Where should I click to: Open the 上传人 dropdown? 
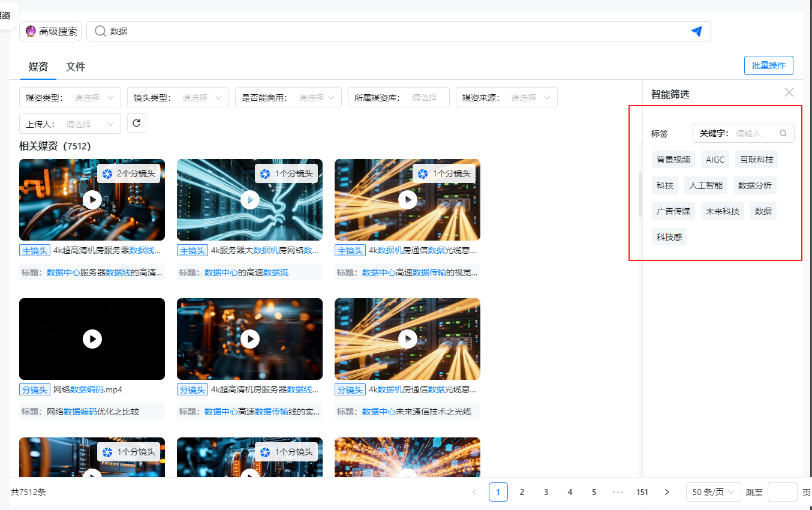coord(70,124)
